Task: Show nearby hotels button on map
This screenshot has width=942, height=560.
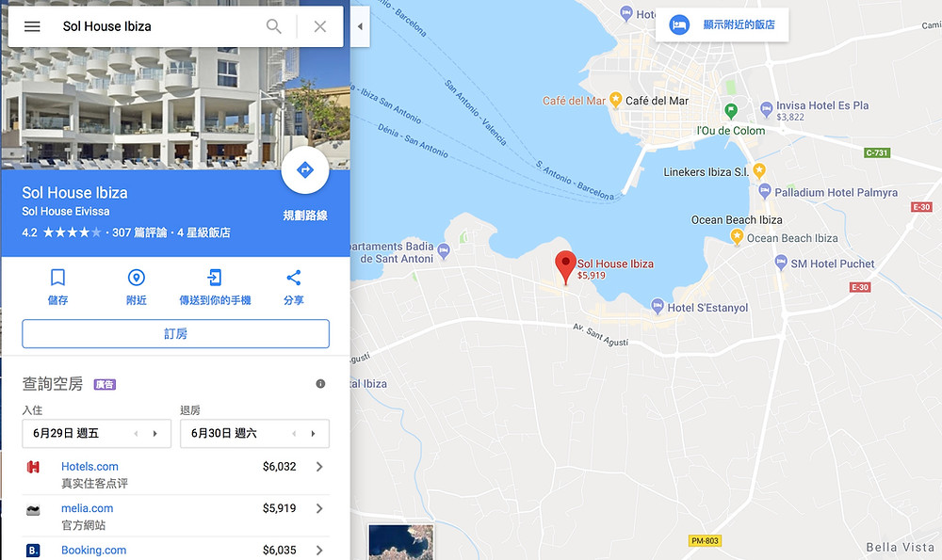Action: pos(722,25)
